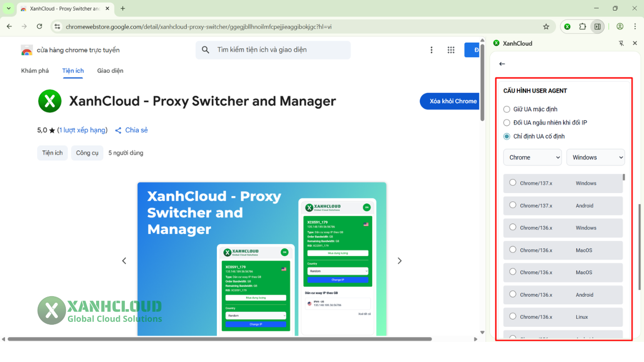Choose Chrome/136.x Android user agent
This screenshot has height=362, width=644.
(563, 295)
